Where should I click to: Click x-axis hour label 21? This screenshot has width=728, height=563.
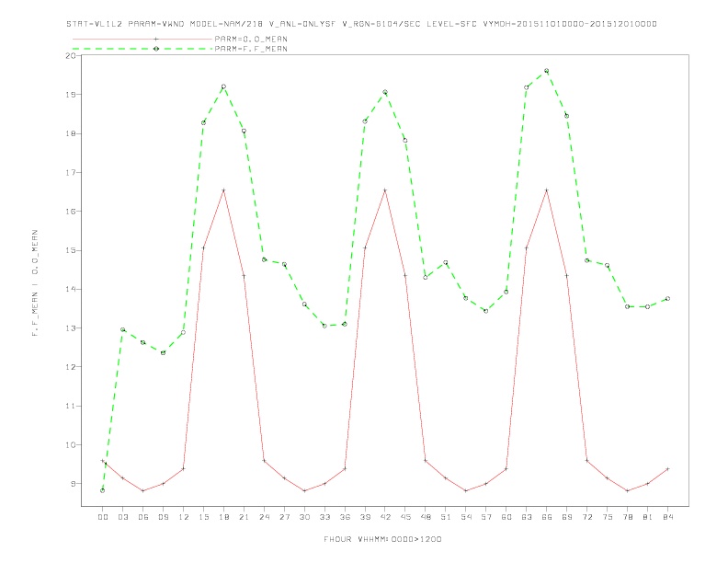[244, 517]
